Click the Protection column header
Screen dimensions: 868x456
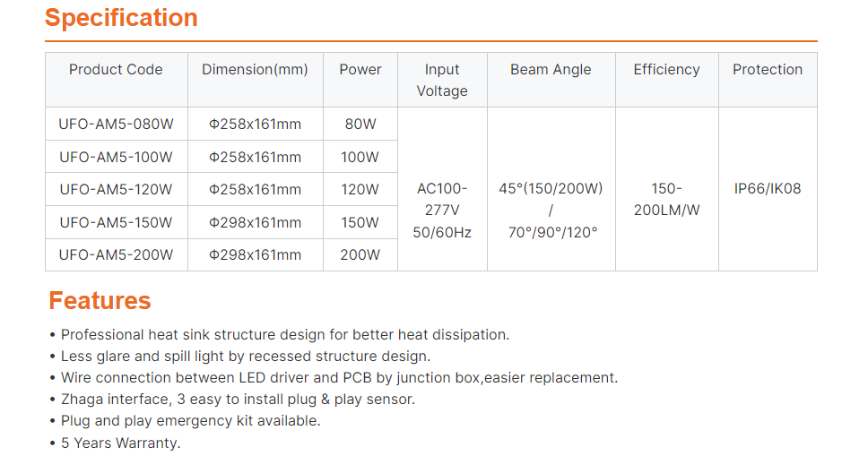(x=768, y=70)
